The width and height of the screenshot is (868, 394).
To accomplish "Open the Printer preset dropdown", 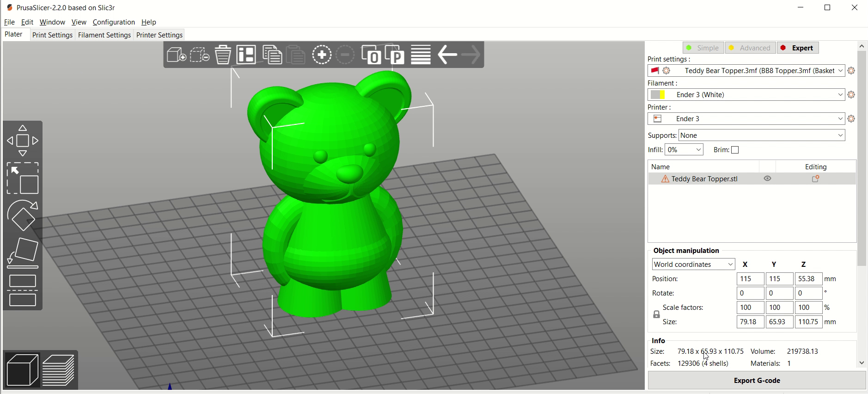I will (x=746, y=119).
